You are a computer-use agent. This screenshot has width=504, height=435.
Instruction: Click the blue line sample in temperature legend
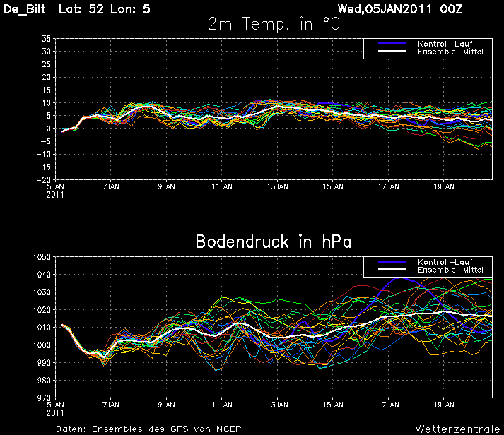392,44
